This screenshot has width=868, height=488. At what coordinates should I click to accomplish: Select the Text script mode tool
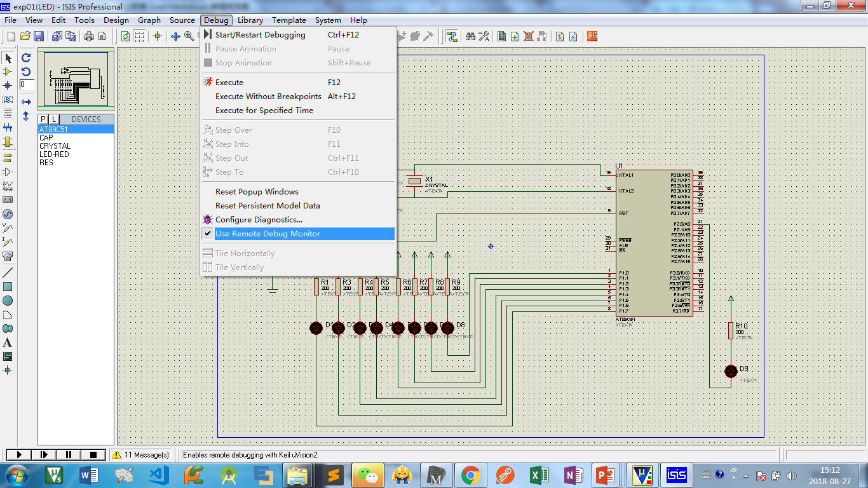pyautogui.click(x=8, y=114)
